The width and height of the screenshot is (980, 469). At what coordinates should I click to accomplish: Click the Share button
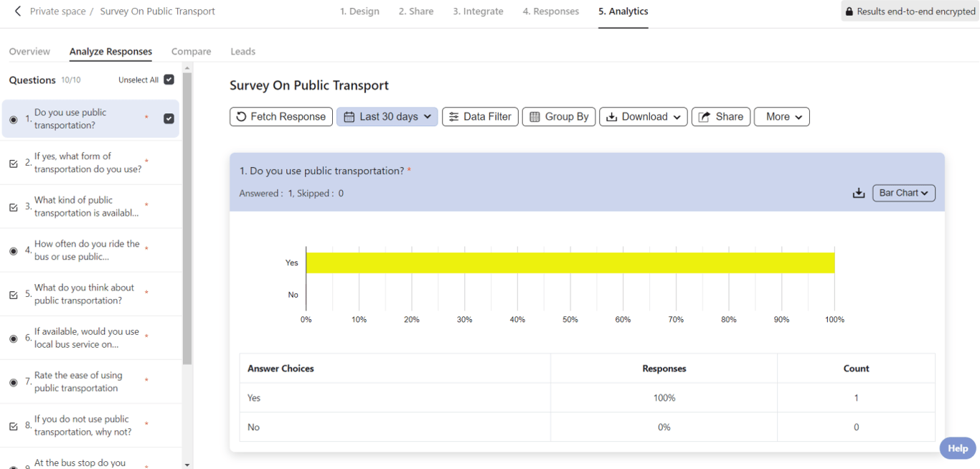[x=721, y=117]
